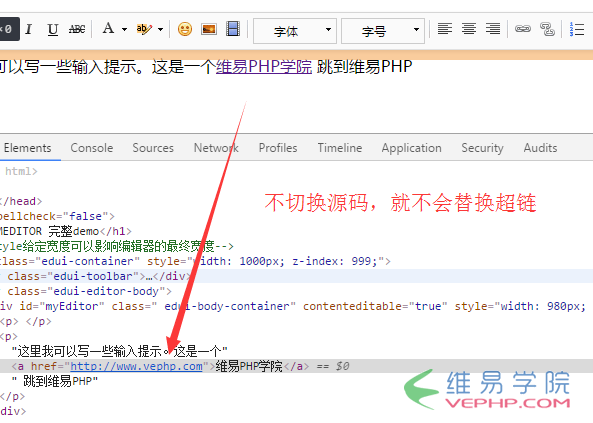Select the empty <p> </p> row
This screenshot has height=423, width=593.
(296, 321)
